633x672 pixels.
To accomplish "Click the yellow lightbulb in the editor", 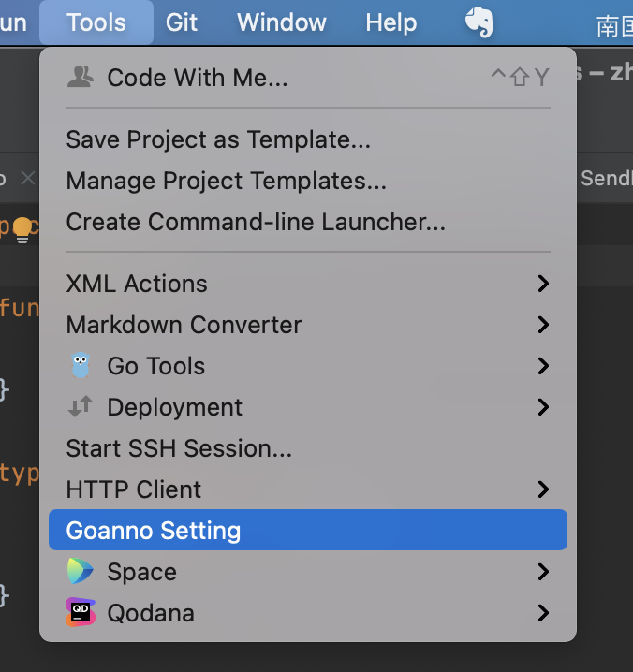I will [x=22, y=229].
